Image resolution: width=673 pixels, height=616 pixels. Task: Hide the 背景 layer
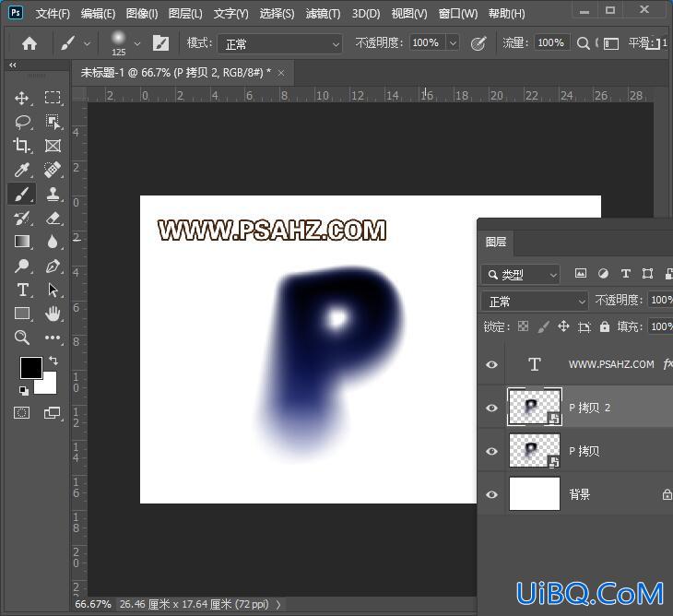(492, 494)
